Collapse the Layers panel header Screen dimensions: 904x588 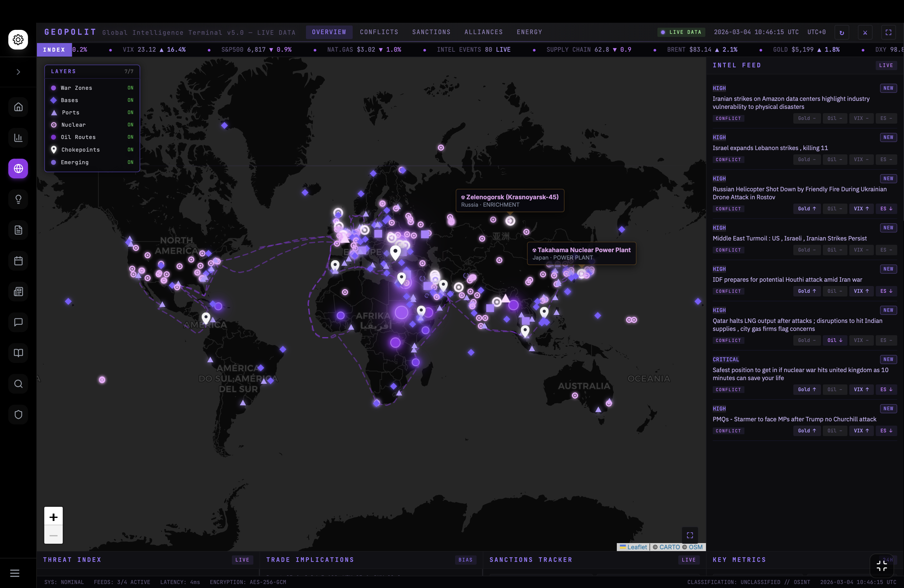pos(92,71)
